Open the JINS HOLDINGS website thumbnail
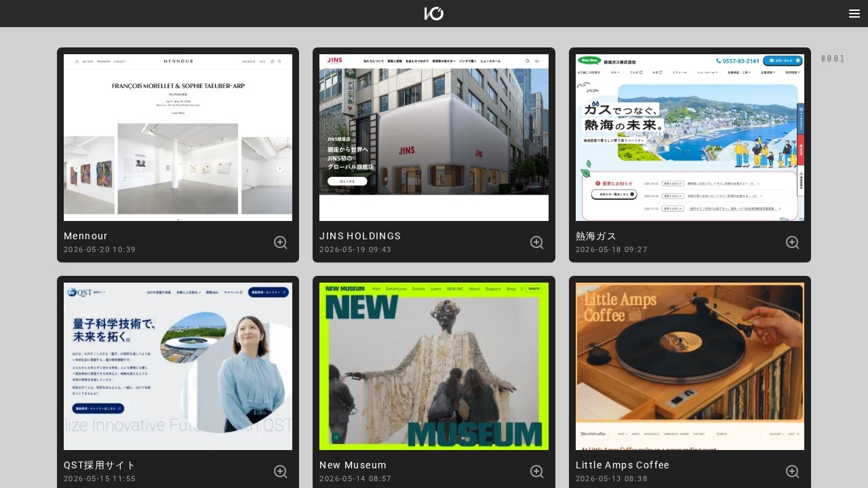Viewport: 868px width, 488px height. pos(434,138)
